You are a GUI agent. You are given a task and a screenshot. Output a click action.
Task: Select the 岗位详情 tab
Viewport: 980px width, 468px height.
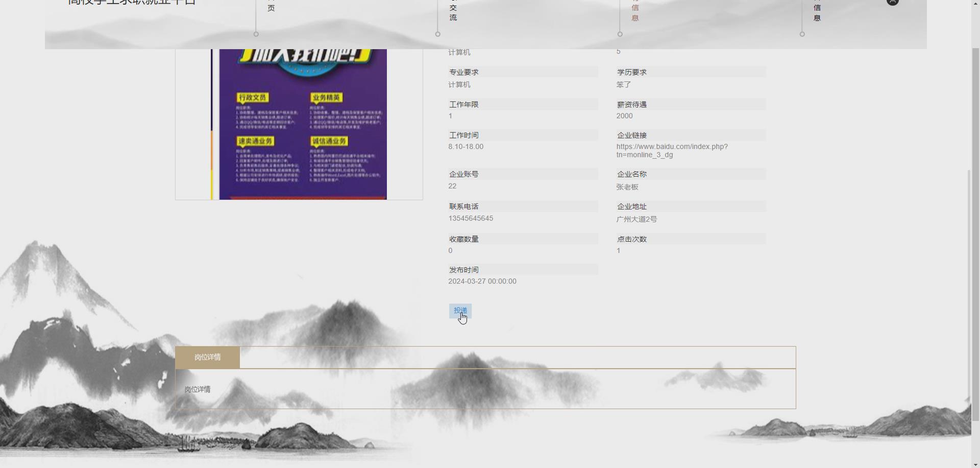pos(207,357)
